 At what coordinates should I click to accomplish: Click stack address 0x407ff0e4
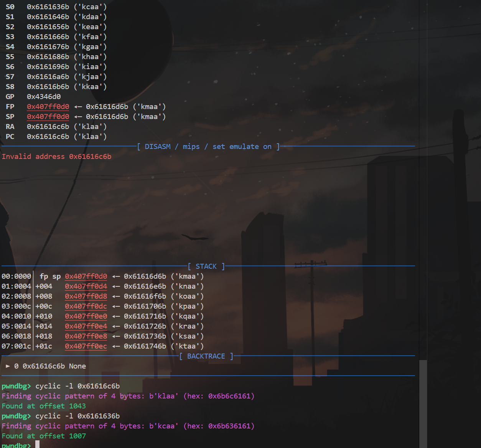pyautogui.click(x=86, y=326)
